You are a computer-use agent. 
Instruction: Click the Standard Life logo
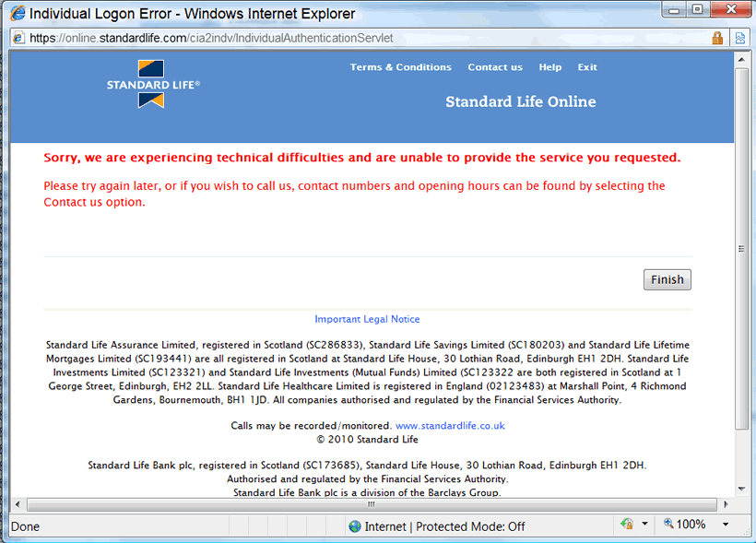[x=153, y=85]
